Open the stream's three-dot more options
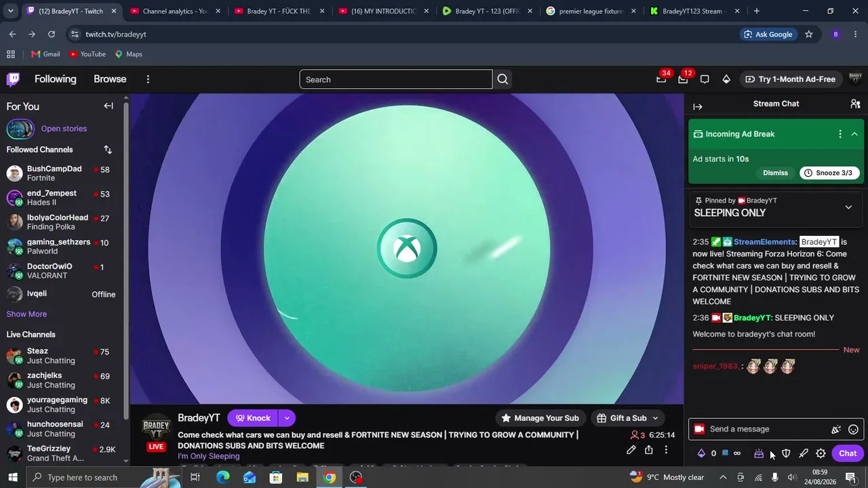Screen dimensions: 868x488 click(x=666, y=450)
